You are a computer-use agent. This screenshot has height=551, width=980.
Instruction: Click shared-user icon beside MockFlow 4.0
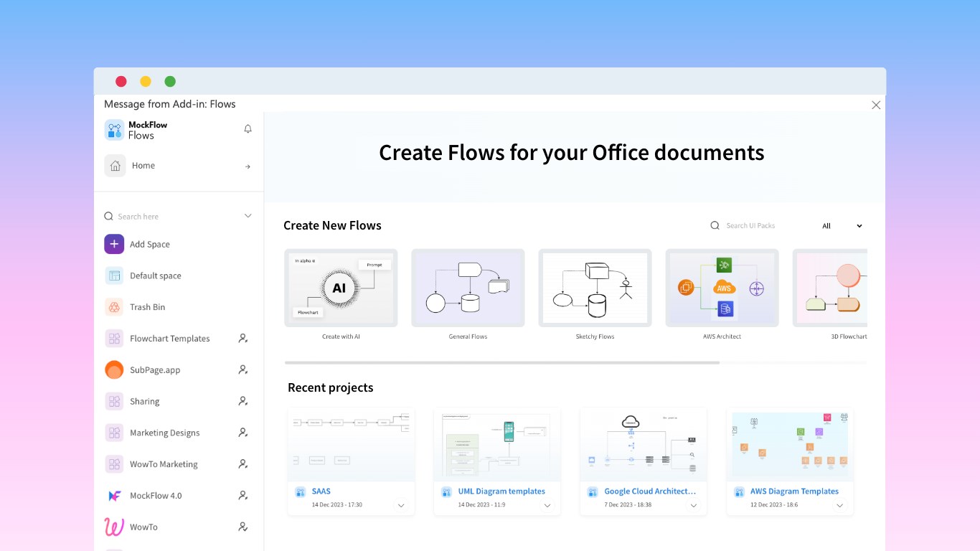point(243,496)
